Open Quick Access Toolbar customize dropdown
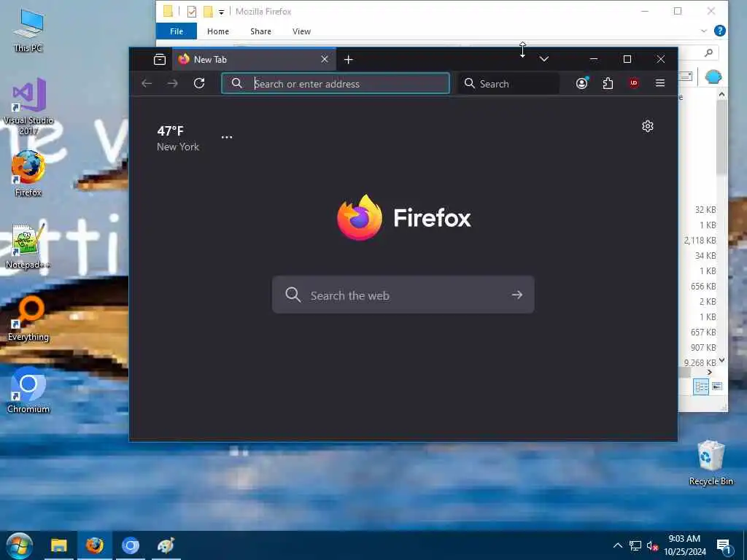Screen dimensions: 747x560 pyautogui.click(x=221, y=12)
